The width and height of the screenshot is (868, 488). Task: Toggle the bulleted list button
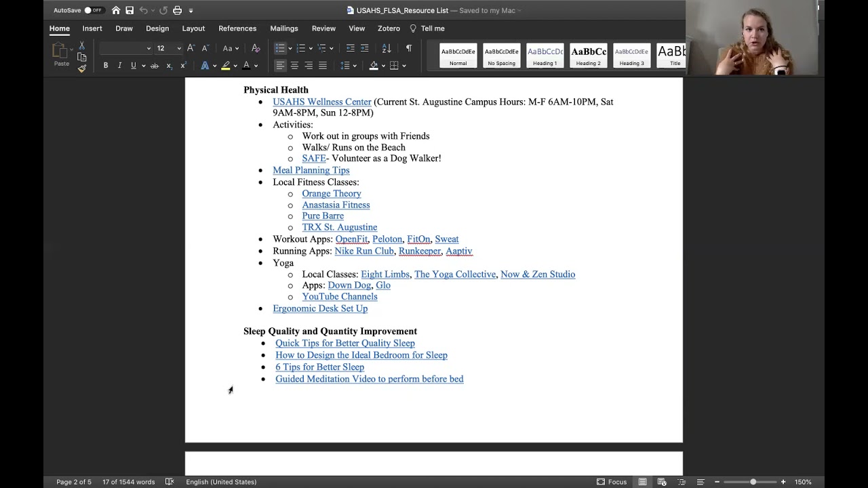coord(280,48)
